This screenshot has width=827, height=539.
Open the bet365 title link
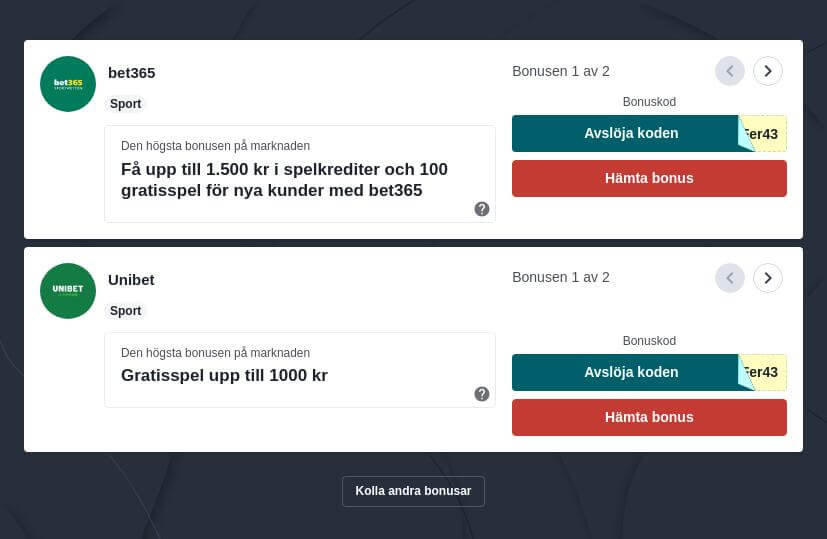(x=132, y=73)
